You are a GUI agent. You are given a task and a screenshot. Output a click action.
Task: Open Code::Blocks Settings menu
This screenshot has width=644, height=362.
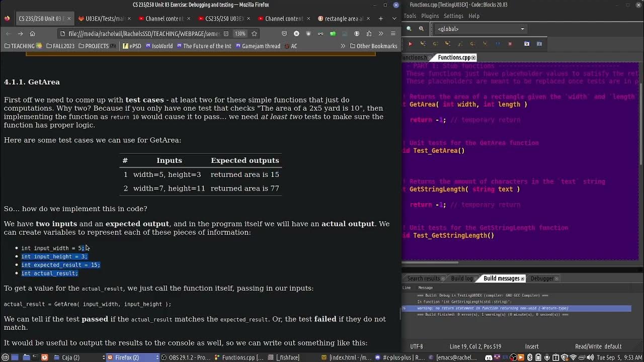pyautogui.click(x=453, y=16)
